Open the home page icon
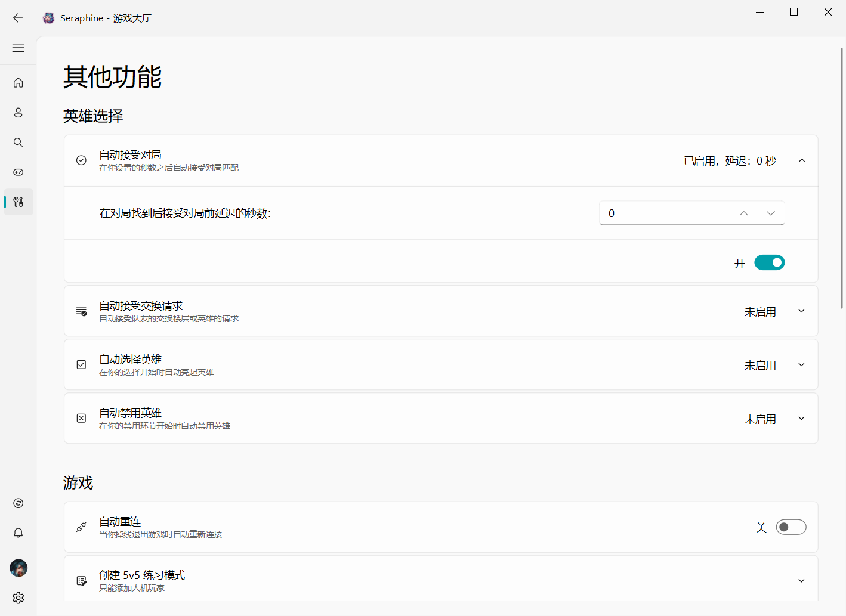 (x=18, y=82)
